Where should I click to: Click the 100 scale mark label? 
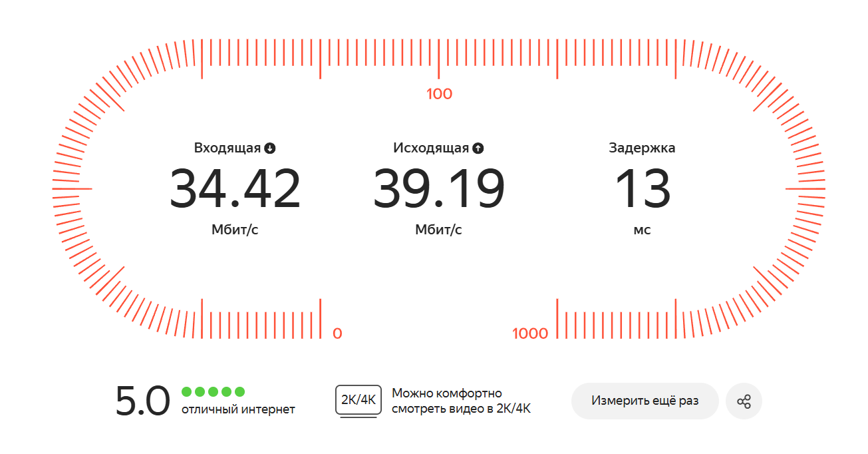[439, 94]
